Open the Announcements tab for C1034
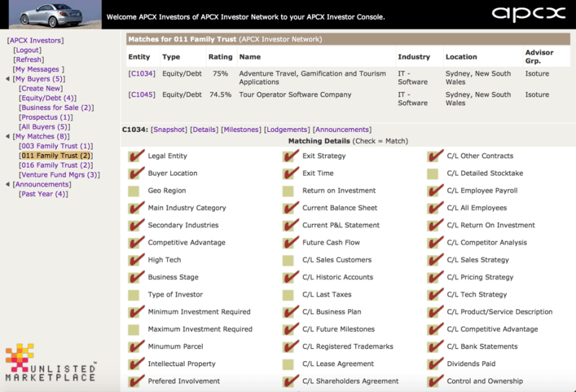 click(342, 130)
